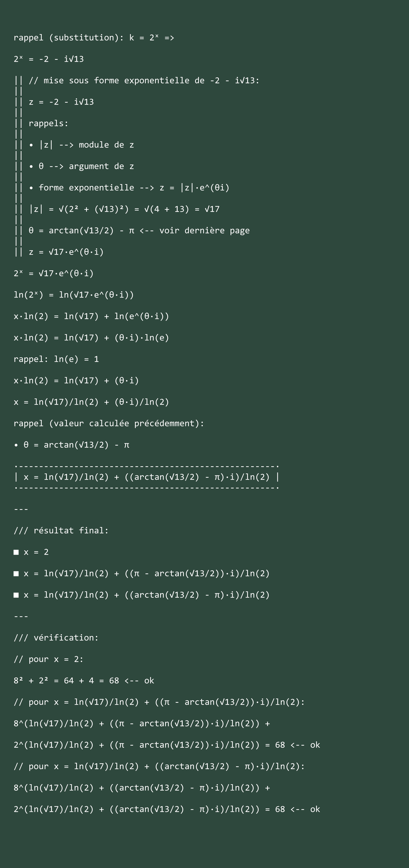Viewport: 409px width, 868px height.
Task: Click the line 'ln(2ˣ) = ln(√17·e^(θ·i))'
Action: (x=74, y=295)
